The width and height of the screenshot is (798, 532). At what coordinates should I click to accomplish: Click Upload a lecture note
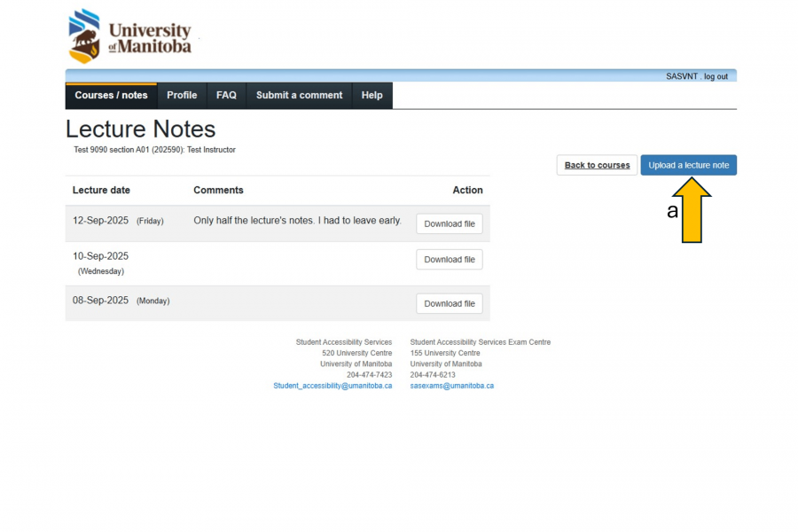coord(688,165)
